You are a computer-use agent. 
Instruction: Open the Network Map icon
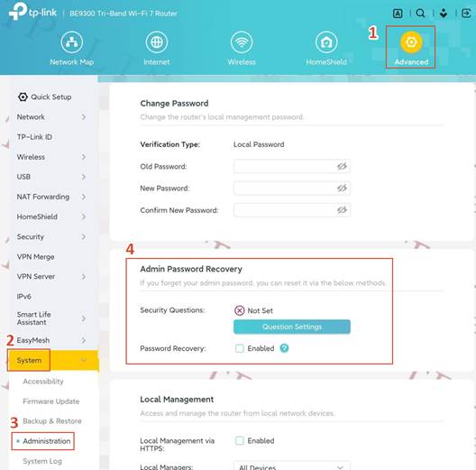click(x=71, y=42)
